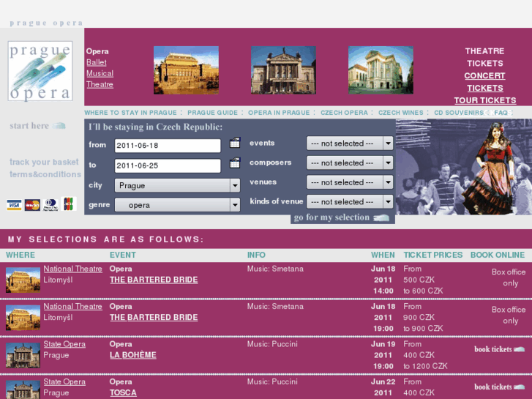Open calendar picker for the from date
The image size is (532, 399).
[235, 143]
